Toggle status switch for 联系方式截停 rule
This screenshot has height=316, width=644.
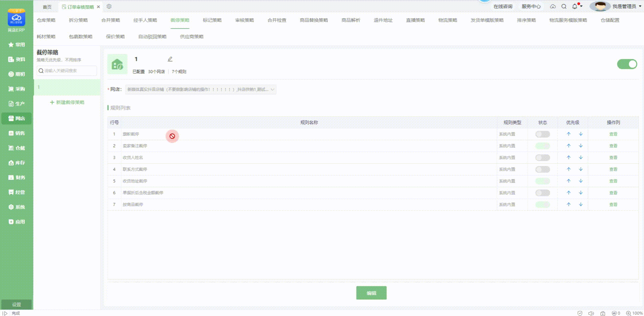coord(542,169)
